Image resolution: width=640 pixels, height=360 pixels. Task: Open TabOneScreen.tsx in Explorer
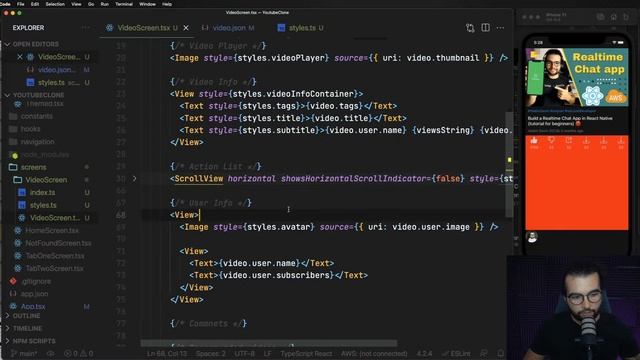[x=55, y=256]
